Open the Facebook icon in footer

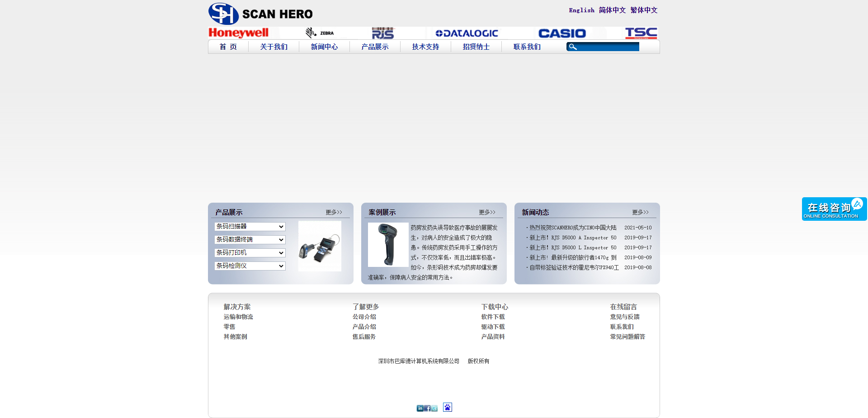point(427,408)
